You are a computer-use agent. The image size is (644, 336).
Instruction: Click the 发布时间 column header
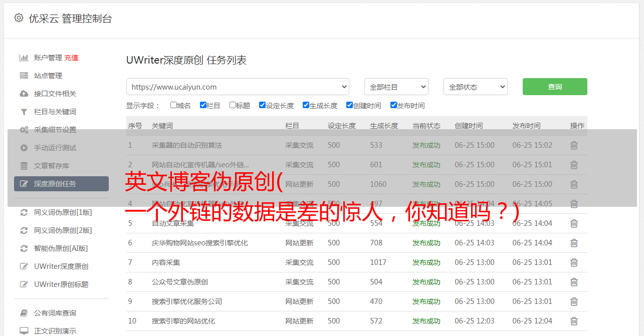click(x=526, y=126)
